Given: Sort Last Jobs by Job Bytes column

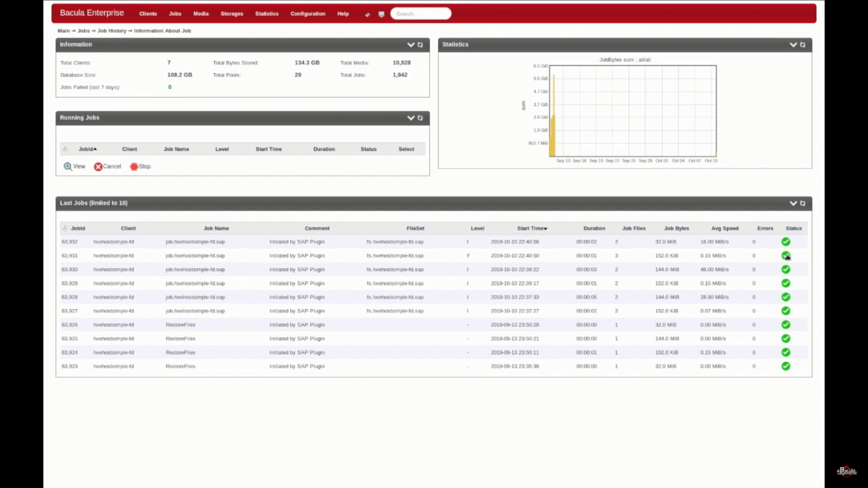Looking at the screenshot, I should pyautogui.click(x=676, y=229).
